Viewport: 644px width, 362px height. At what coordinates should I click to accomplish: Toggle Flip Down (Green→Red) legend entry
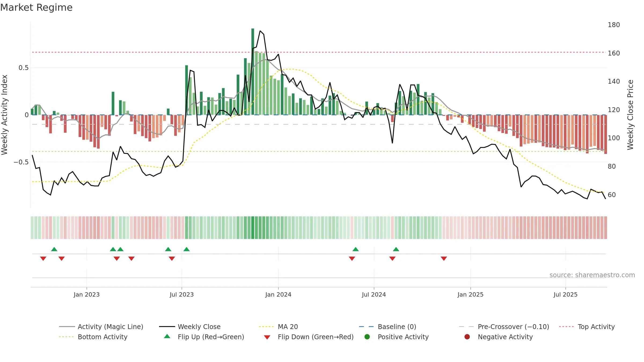pos(309,337)
